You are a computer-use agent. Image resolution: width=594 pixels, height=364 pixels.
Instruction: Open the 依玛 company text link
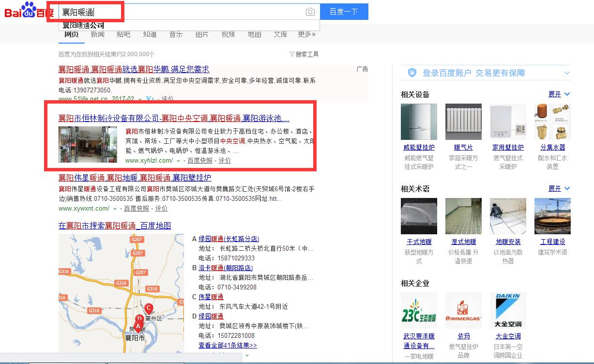(464, 336)
